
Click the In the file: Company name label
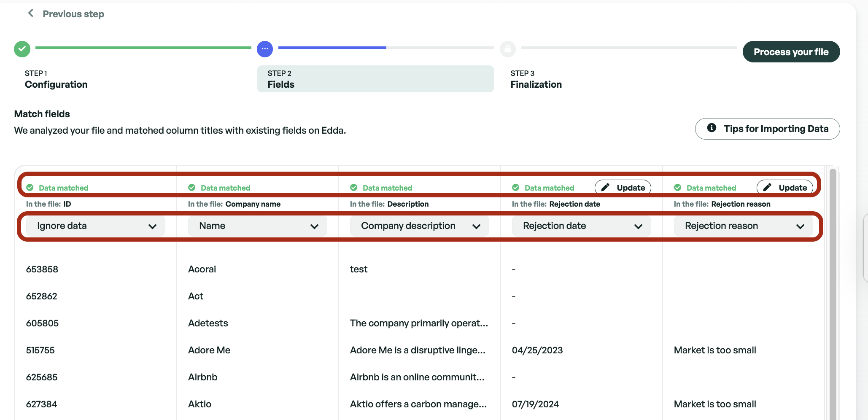coord(234,204)
